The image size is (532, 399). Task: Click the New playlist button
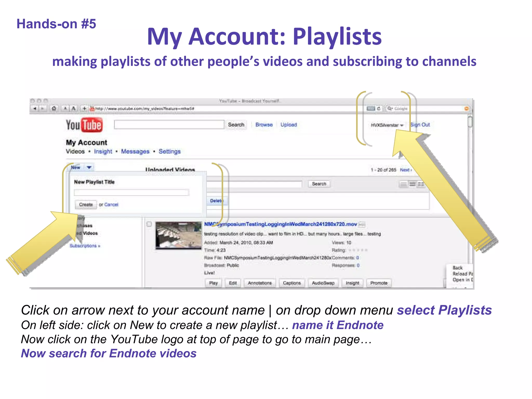(x=76, y=168)
